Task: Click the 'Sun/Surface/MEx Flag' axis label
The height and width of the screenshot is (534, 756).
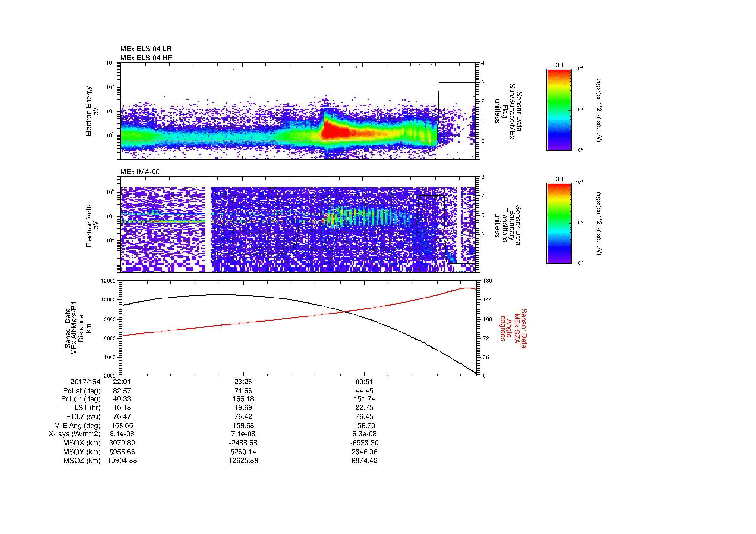Action: pos(508,111)
